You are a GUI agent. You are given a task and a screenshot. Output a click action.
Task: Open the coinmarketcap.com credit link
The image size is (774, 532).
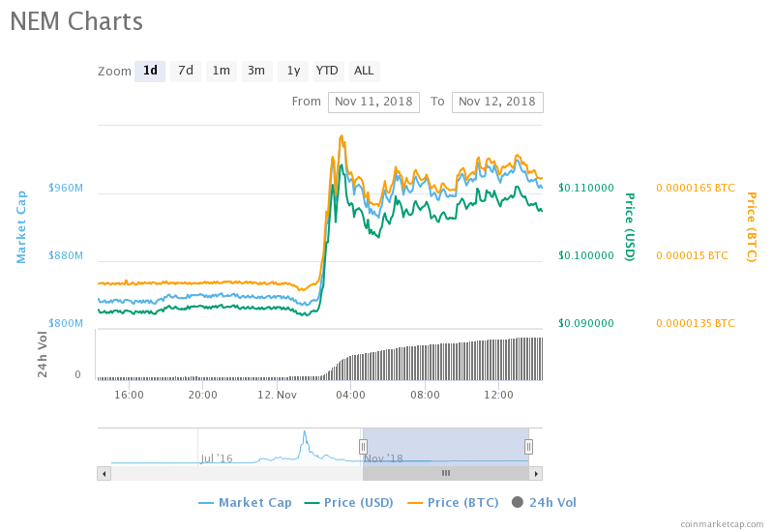point(722,523)
